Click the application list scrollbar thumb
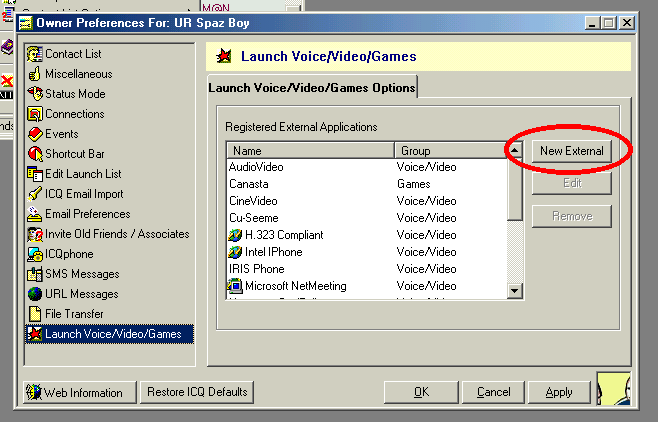 click(514, 189)
